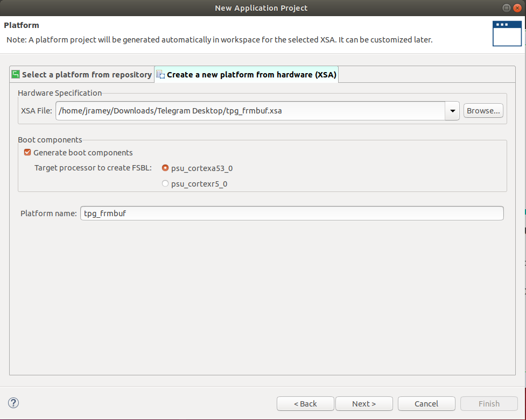The width and height of the screenshot is (526, 420).
Task: Click the Target processor to create FSBL label
Action: click(x=93, y=168)
